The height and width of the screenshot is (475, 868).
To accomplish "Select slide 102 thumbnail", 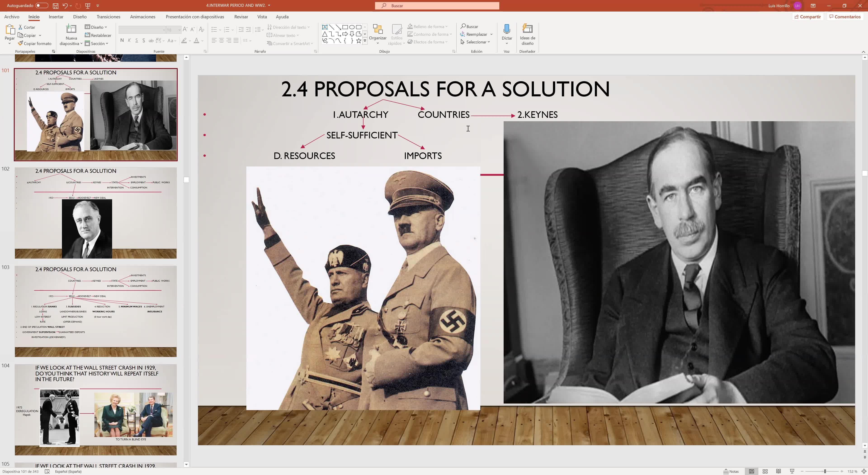I will pyautogui.click(x=95, y=213).
